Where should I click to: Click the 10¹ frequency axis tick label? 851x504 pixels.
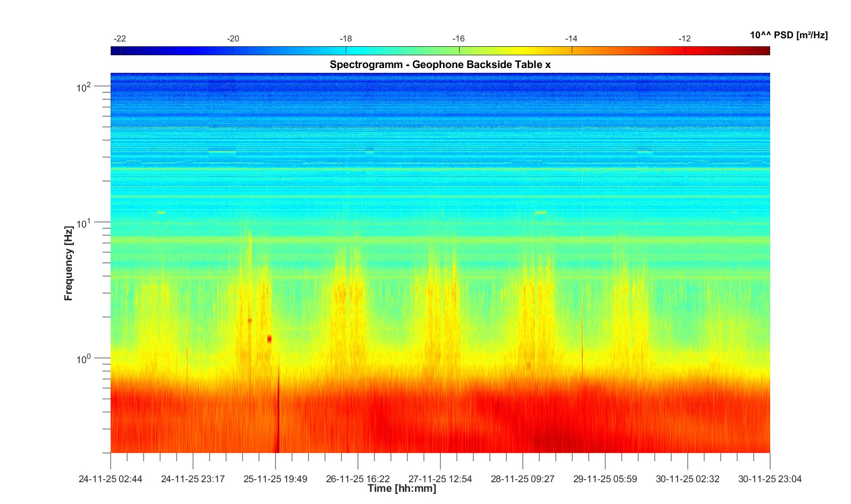(84, 223)
